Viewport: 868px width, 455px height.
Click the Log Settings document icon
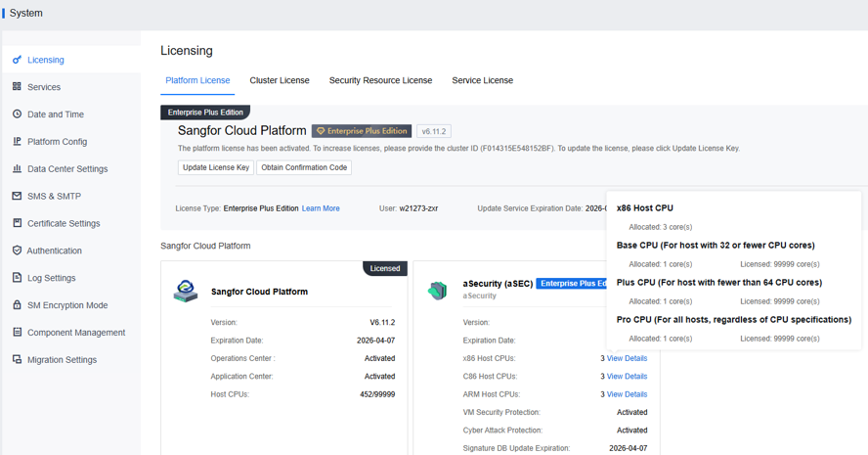tap(18, 277)
